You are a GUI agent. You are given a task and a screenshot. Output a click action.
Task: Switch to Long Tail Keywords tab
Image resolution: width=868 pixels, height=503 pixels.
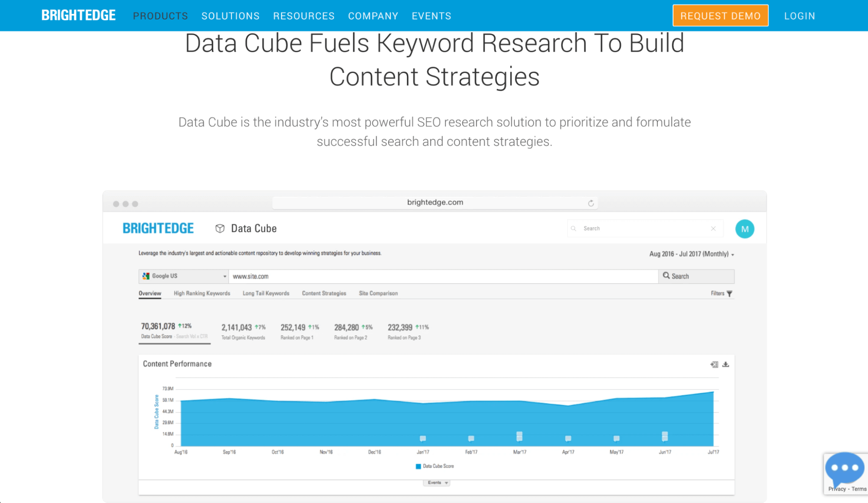pos(266,293)
